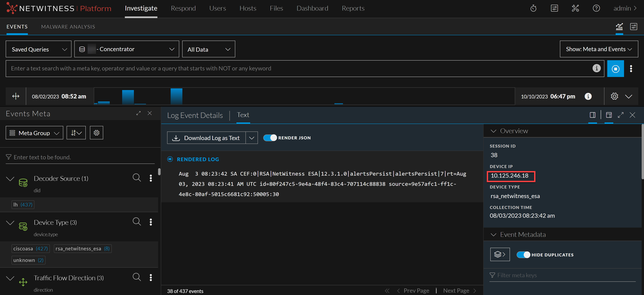Click the layers icon in Event Metadata
Screen dimensions: 644x295
pyautogui.click(x=500, y=255)
